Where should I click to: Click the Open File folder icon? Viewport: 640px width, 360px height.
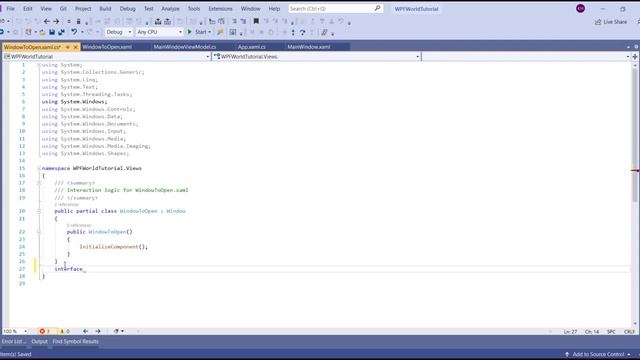point(42,32)
